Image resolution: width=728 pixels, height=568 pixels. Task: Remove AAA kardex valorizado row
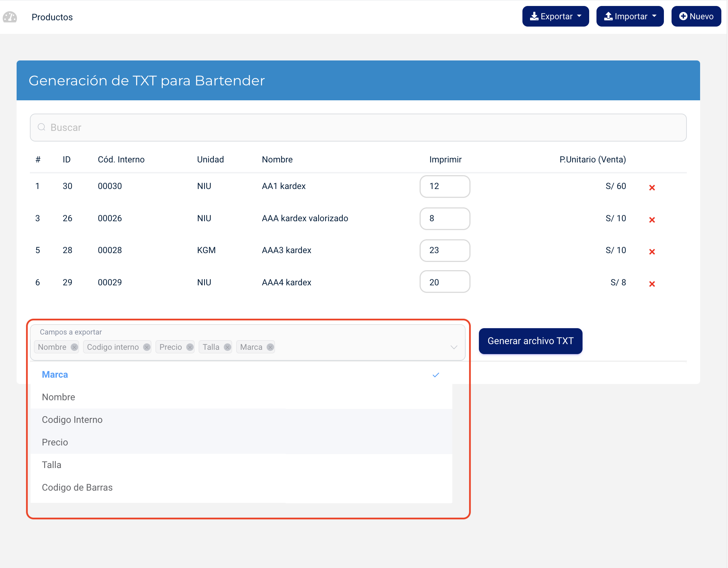652,220
